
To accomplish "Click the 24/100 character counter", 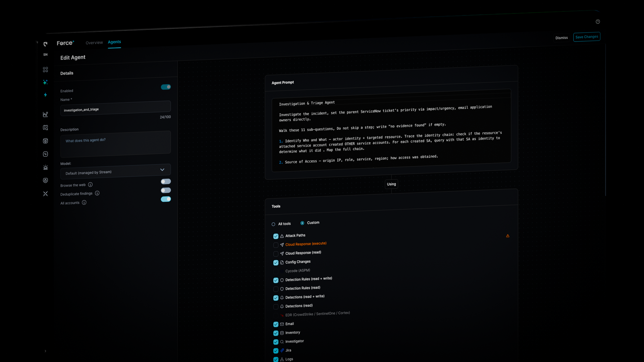I will pyautogui.click(x=165, y=117).
